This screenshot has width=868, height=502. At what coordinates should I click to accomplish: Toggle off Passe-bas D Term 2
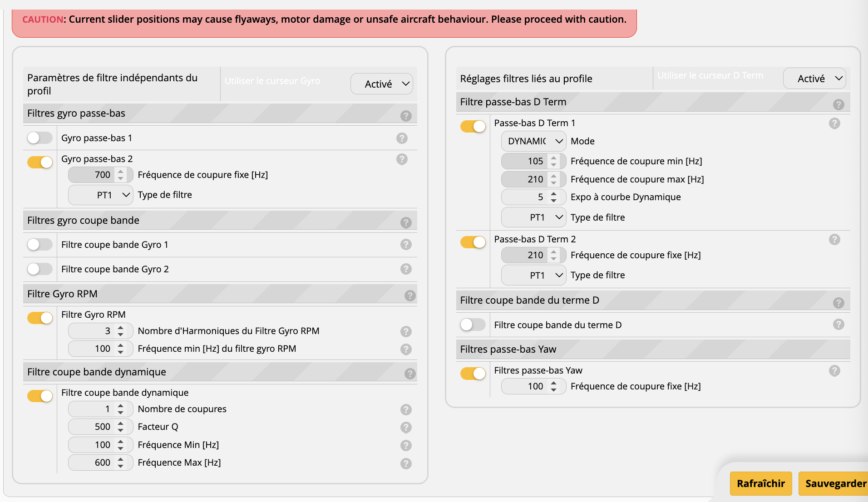click(473, 242)
